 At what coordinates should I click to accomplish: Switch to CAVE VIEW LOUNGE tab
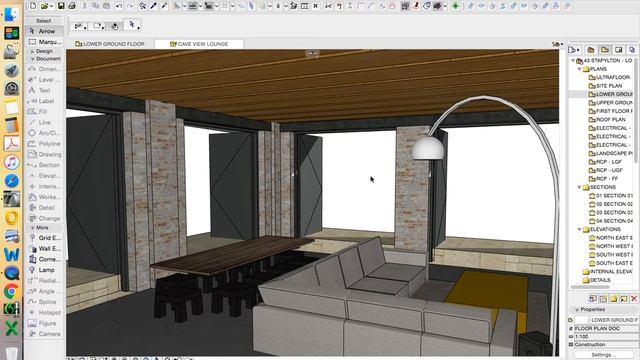199,44
